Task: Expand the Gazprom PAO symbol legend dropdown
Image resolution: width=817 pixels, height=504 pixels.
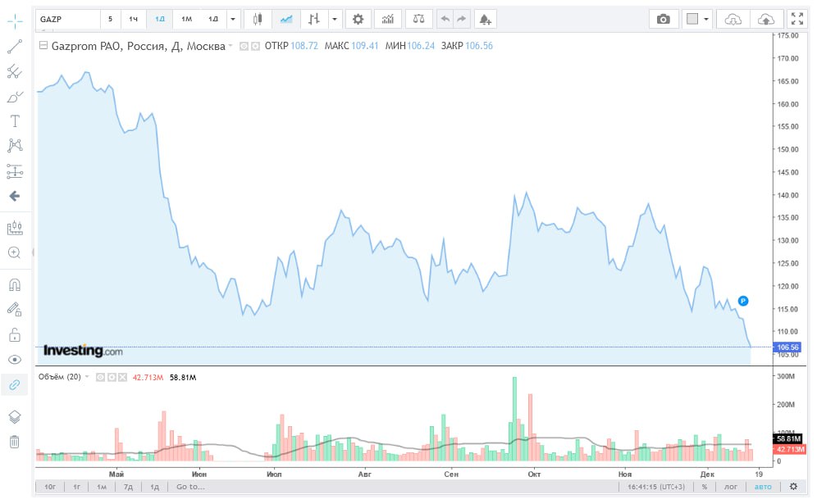Action: point(230,47)
